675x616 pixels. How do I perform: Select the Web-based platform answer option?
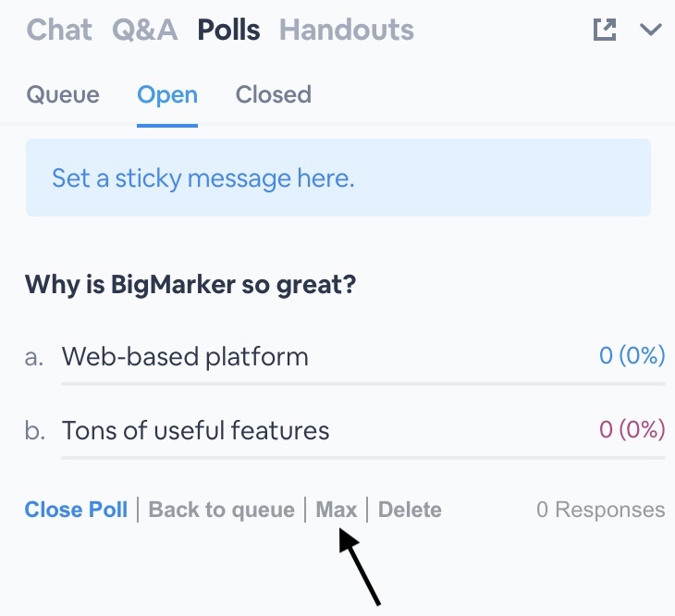(x=185, y=356)
